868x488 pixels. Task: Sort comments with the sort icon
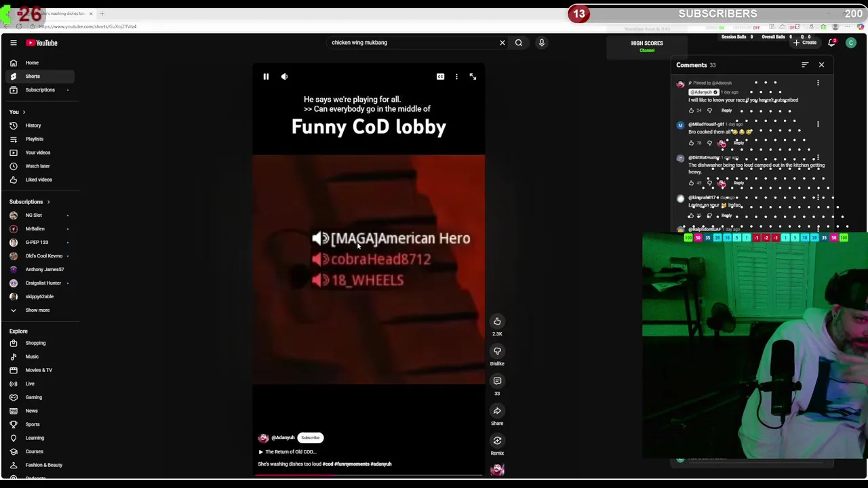click(805, 65)
